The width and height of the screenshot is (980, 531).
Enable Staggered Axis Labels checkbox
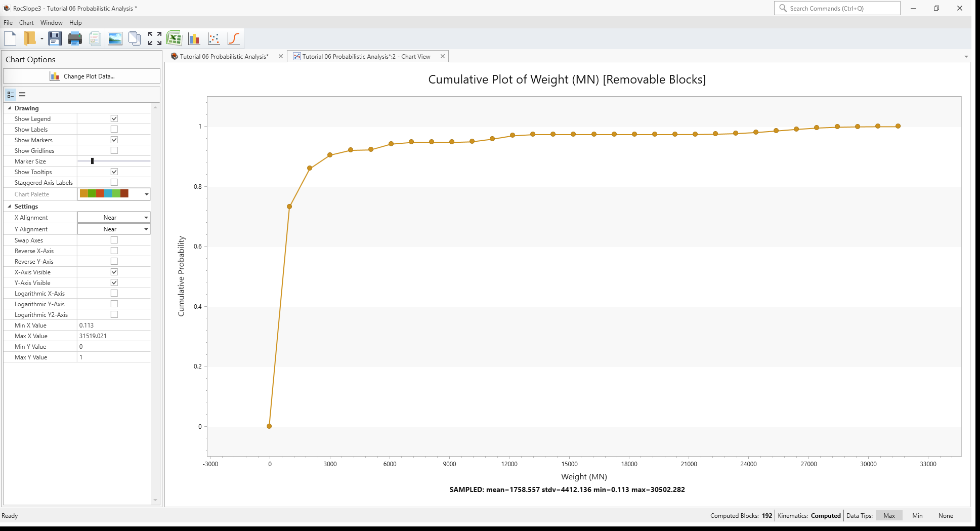tap(114, 182)
